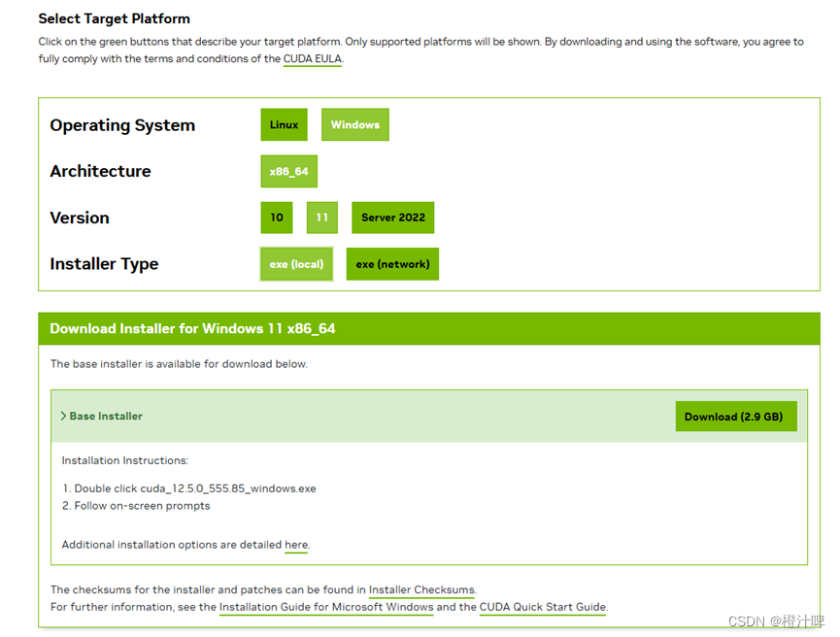Click the Base Installer label
840x637 pixels.
point(106,417)
